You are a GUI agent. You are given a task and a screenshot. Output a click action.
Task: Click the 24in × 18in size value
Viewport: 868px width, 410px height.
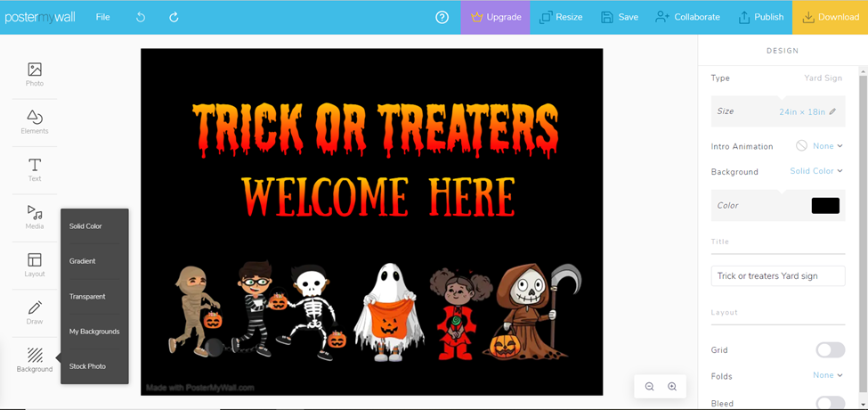[x=802, y=111]
